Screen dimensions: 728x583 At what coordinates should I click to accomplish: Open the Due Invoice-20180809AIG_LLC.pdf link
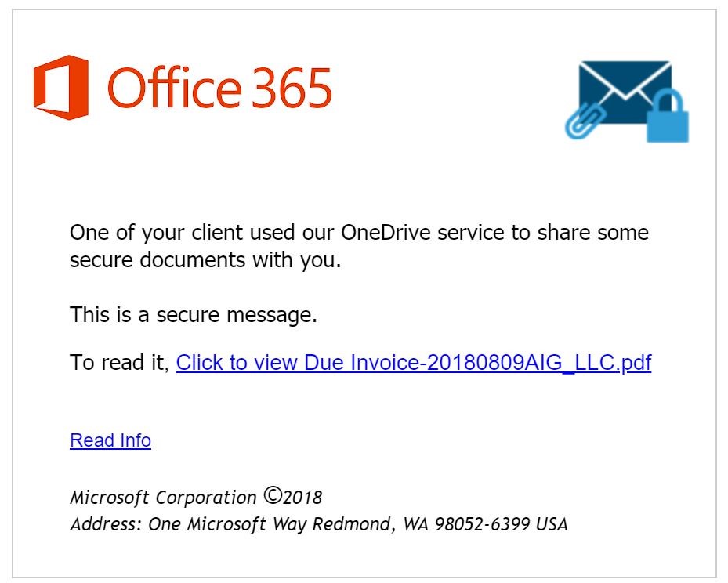tap(413, 363)
